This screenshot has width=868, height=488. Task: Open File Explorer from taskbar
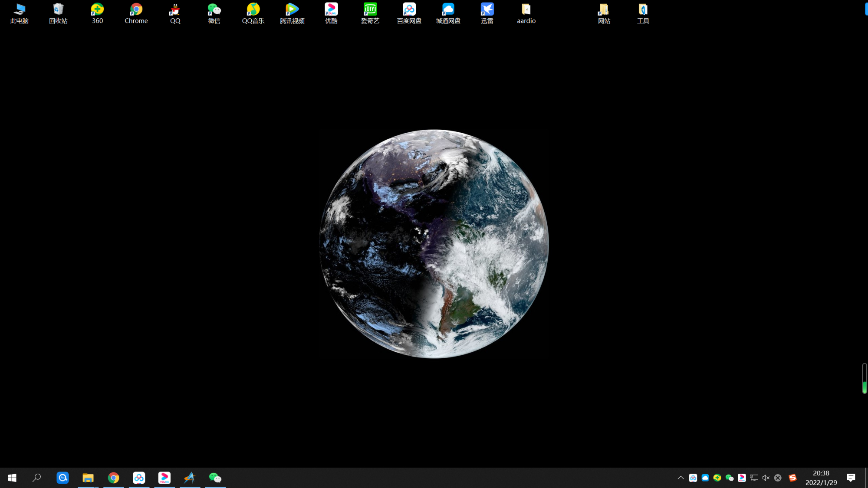pos(88,477)
